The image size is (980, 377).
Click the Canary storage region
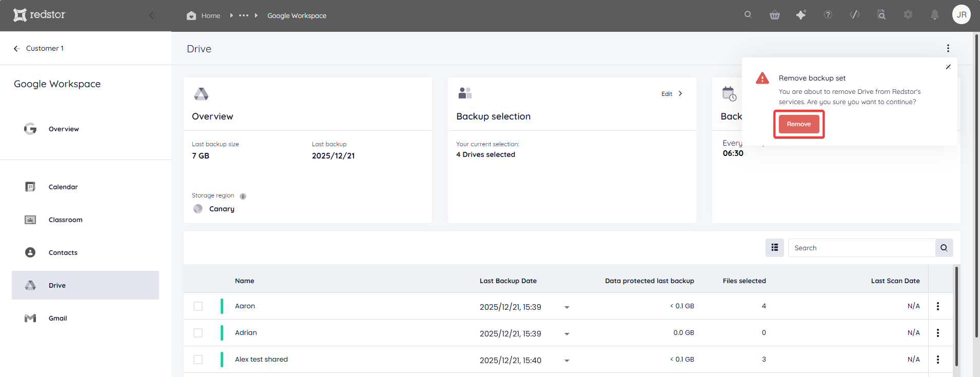222,209
